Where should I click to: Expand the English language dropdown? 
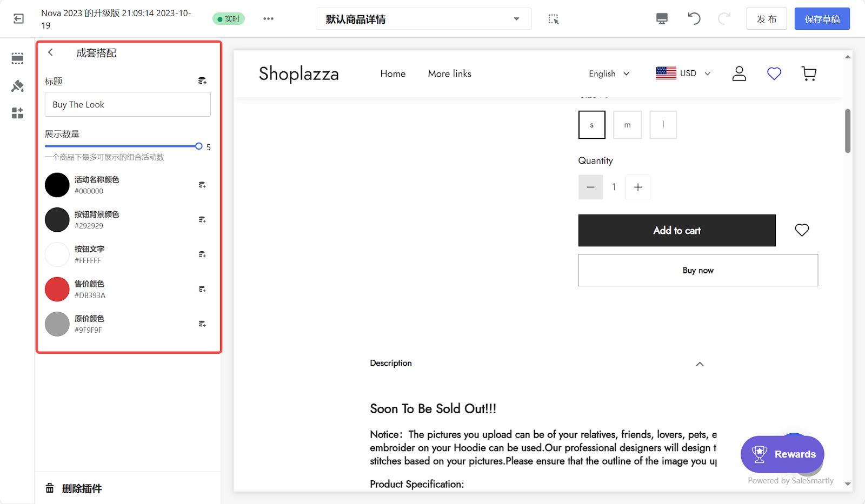[609, 73]
